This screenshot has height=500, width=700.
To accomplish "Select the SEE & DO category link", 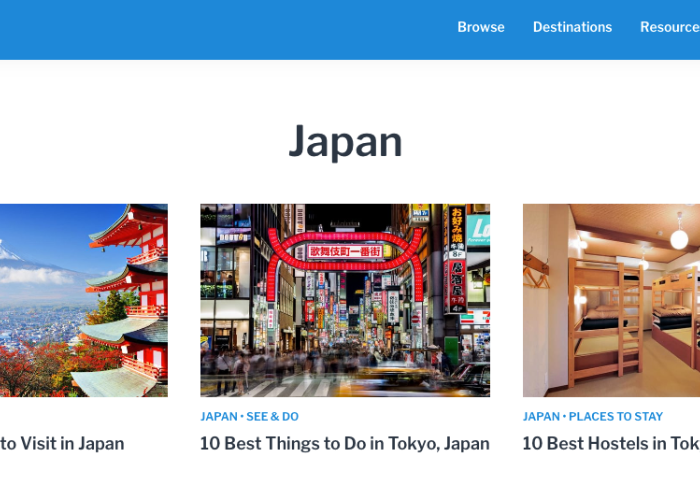I will pyautogui.click(x=272, y=417).
